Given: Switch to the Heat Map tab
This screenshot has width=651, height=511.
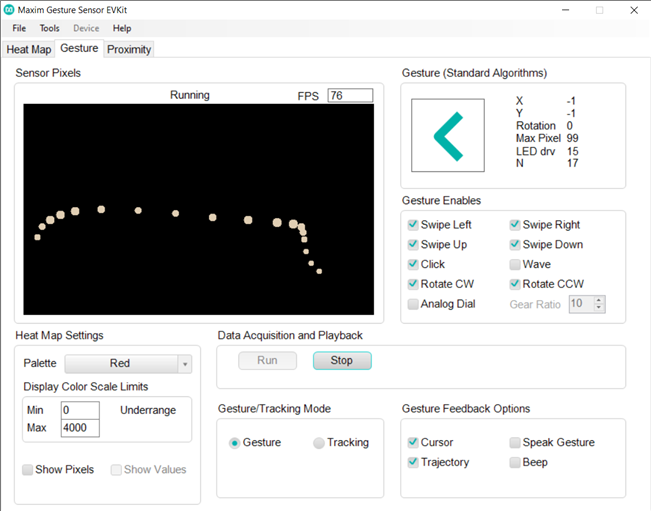Looking at the screenshot, I should click(x=28, y=49).
